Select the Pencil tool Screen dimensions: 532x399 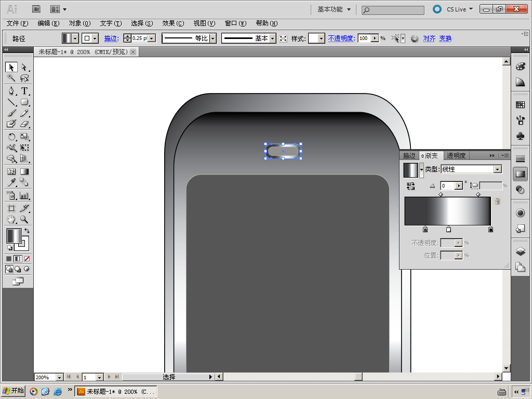(x=24, y=113)
